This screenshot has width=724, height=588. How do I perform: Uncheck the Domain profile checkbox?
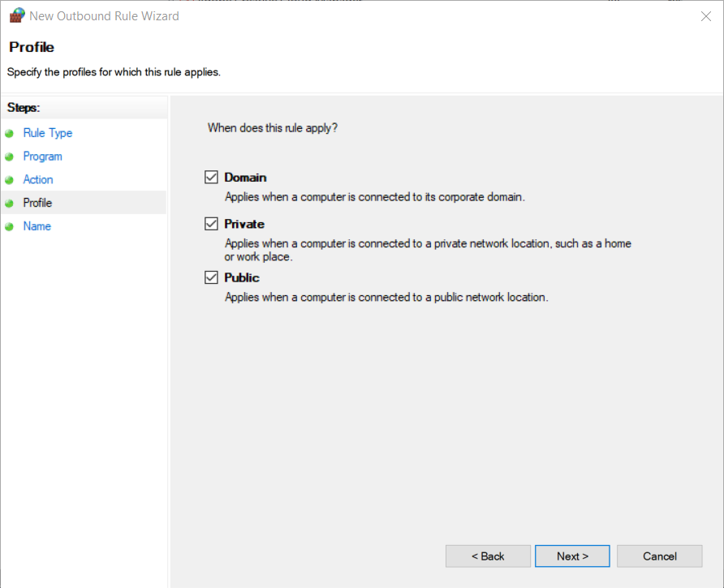coord(211,178)
